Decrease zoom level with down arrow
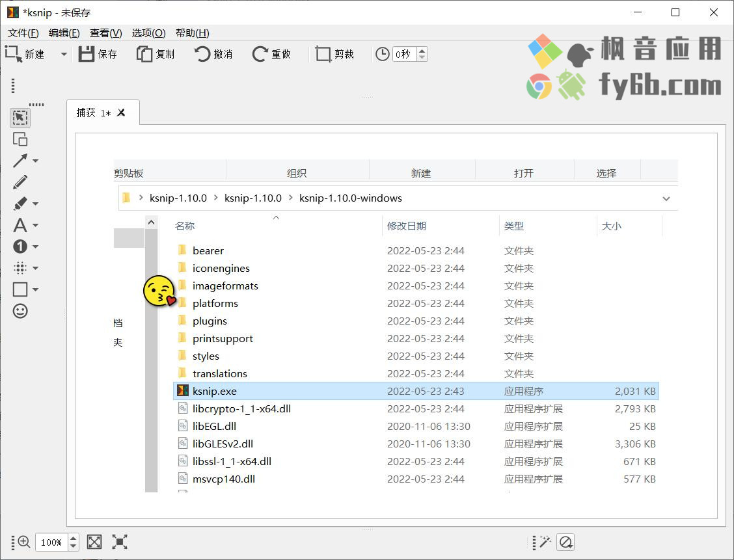 [x=73, y=546]
